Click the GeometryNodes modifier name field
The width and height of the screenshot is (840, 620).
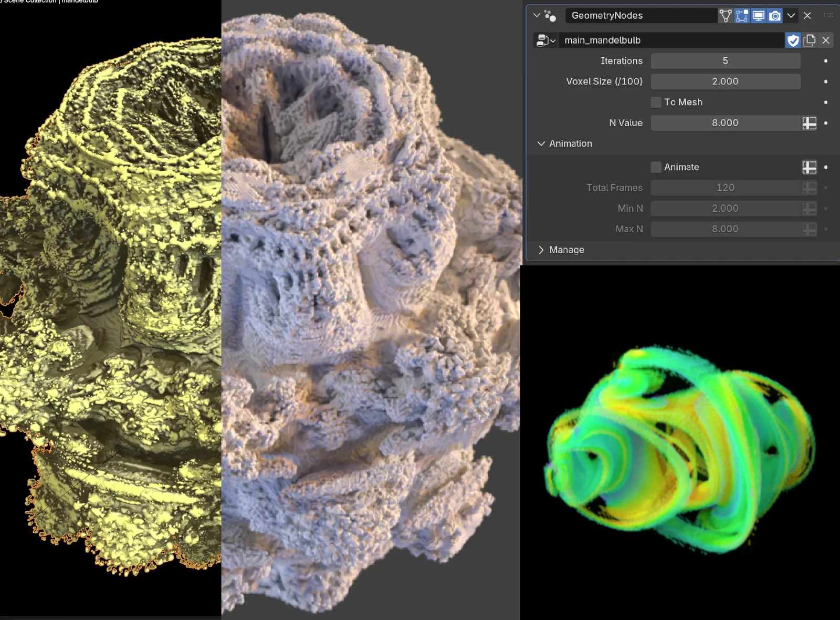640,16
